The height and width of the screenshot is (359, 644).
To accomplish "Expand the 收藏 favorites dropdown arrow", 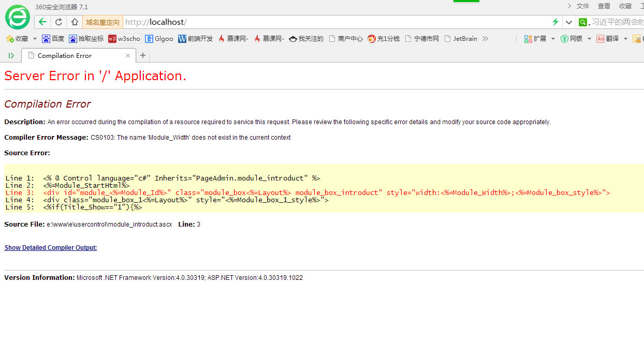I will tap(35, 39).
